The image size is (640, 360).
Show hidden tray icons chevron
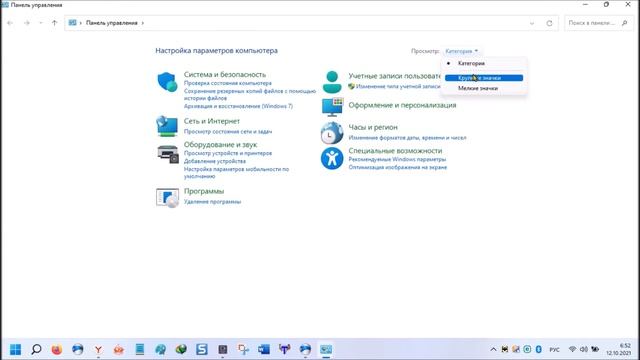pos(493,349)
